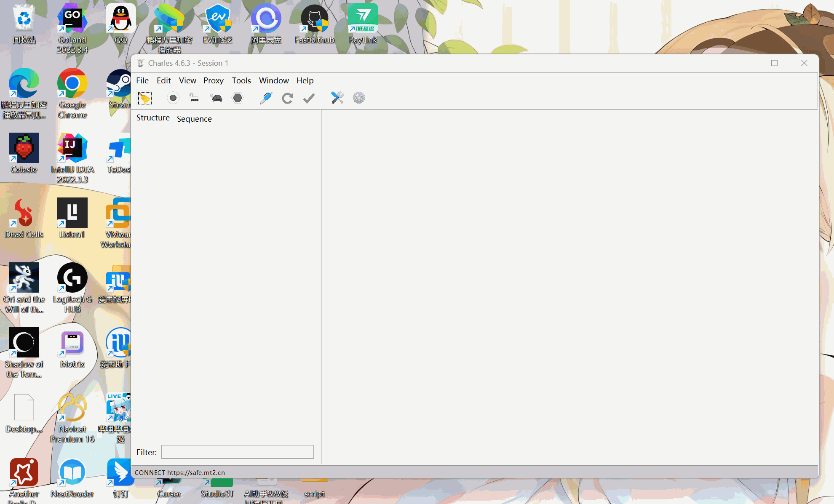Toggle recording with the record button
Viewport: 834px width, 504px height.
click(x=173, y=98)
